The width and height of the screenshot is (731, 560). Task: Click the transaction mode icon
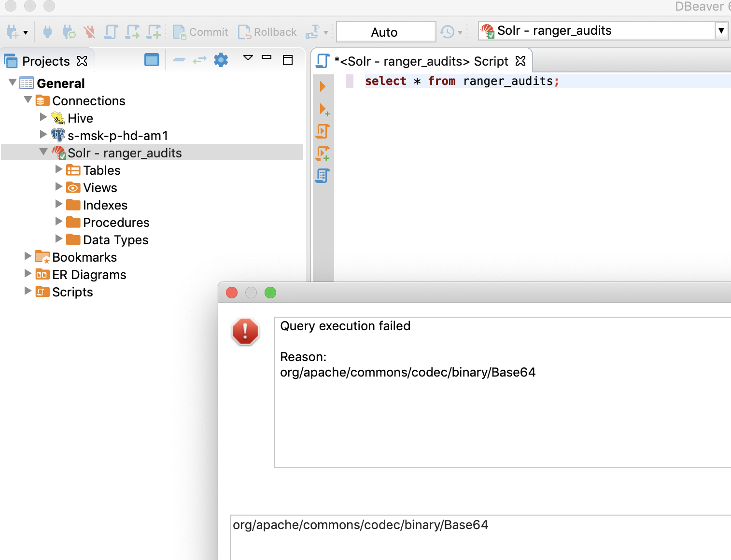(312, 32)
